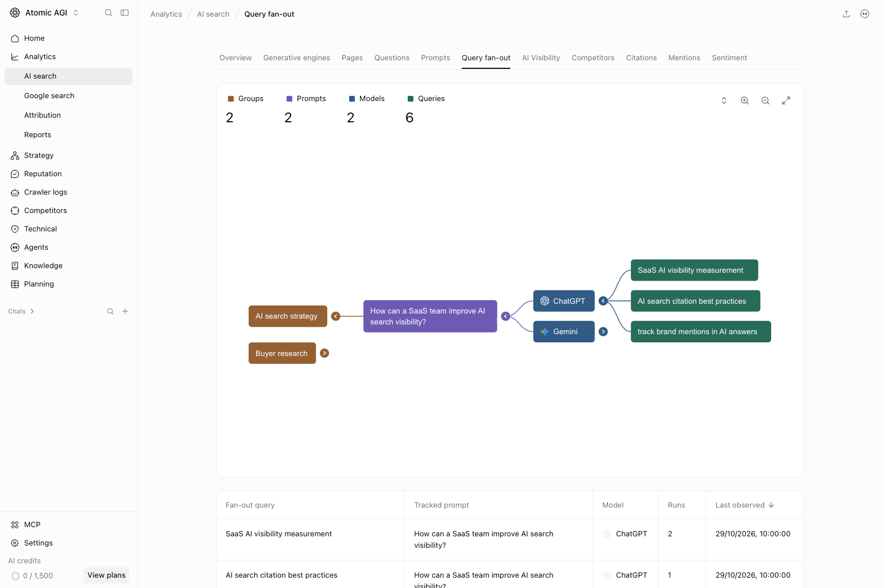Open Crawler logs in the sidebar
The height and width of the screenshot is (588, 882).
pyautogui.click(x=68, y=192)
